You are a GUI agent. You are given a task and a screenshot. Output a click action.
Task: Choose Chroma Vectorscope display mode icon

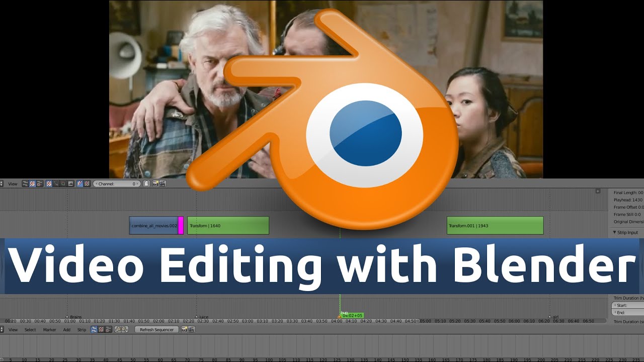tap(63, 184)
